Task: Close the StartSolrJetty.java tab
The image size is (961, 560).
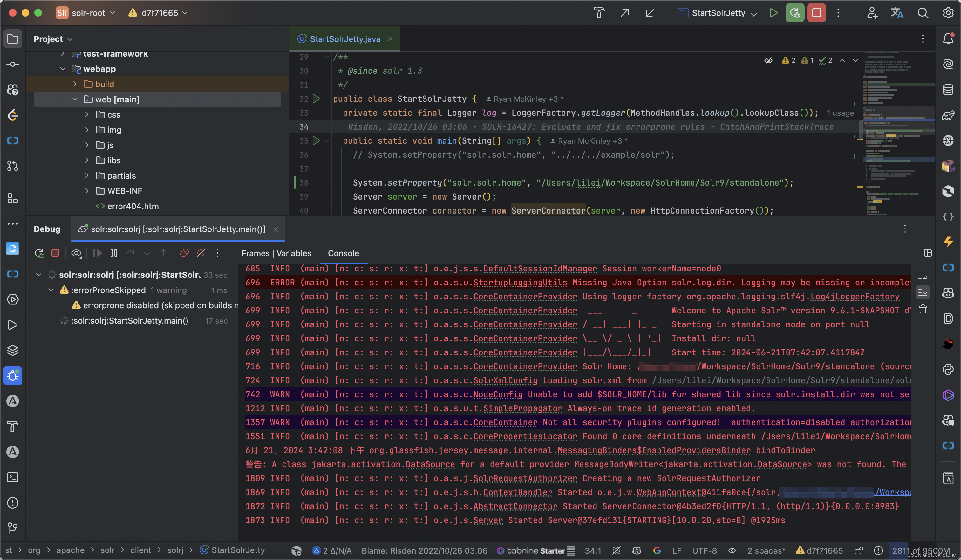Action: coord(390,39)
